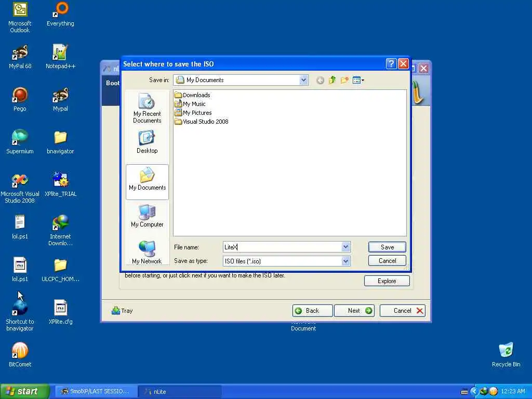Image resolution: width=532 pixels, height=399 pixels.
Task: Select My Documents in places bar
Action: click(147, 182)
